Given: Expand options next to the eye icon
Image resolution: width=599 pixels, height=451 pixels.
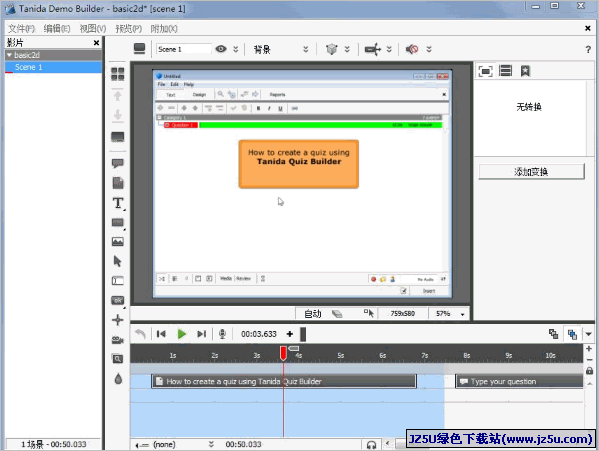Looking at the screenshot, I should tap(236, 49).
